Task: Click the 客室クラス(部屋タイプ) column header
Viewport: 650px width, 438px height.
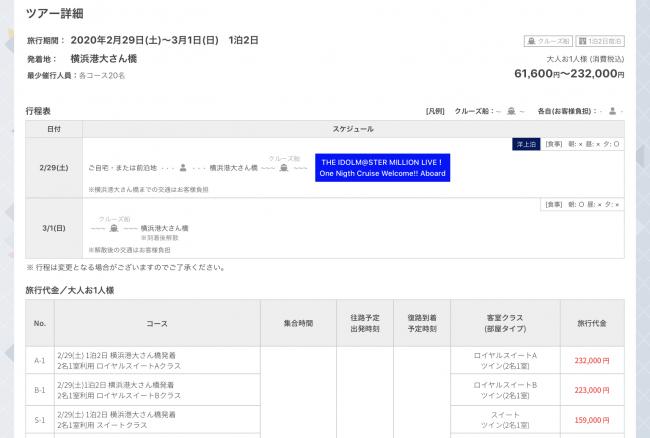Action: click(x=505, y=323)
